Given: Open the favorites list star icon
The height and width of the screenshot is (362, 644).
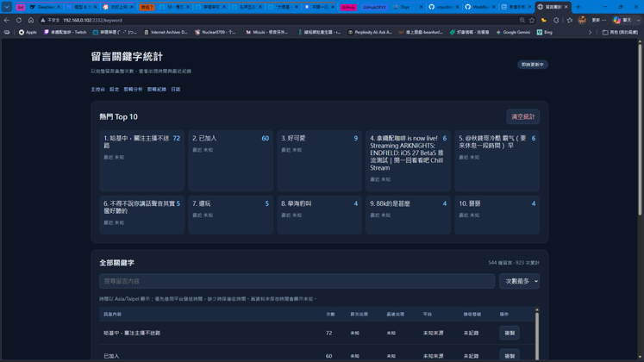Looking at the screenshot, I should point(569,20).
